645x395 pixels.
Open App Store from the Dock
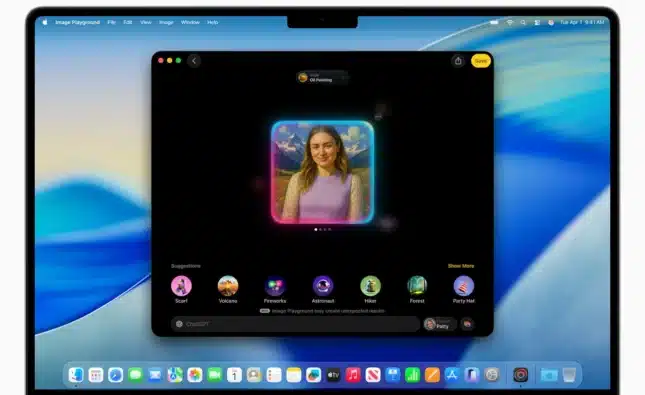[x=452, y=375]
